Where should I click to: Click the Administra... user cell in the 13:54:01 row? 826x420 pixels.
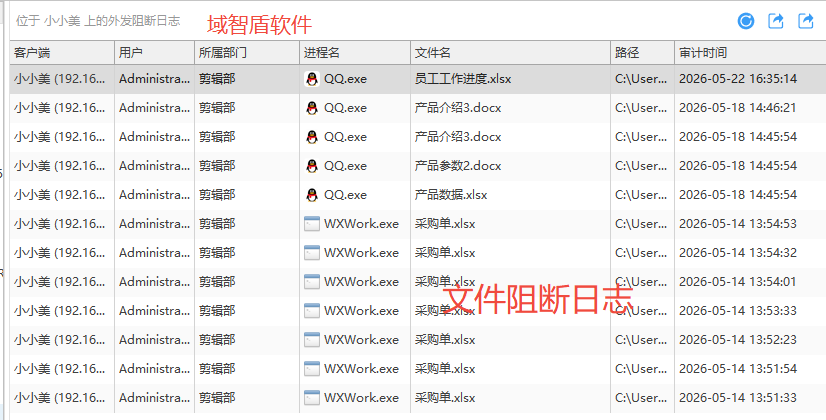click(x=154, y=282)
